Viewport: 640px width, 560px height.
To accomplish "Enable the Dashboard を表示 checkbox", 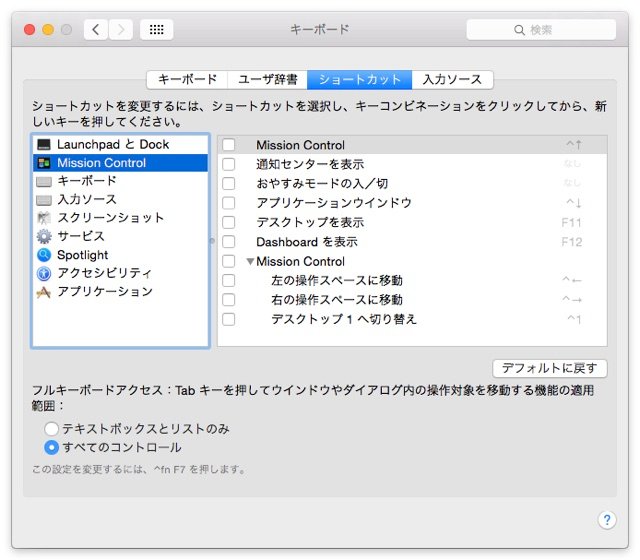I will coord(229,242).
